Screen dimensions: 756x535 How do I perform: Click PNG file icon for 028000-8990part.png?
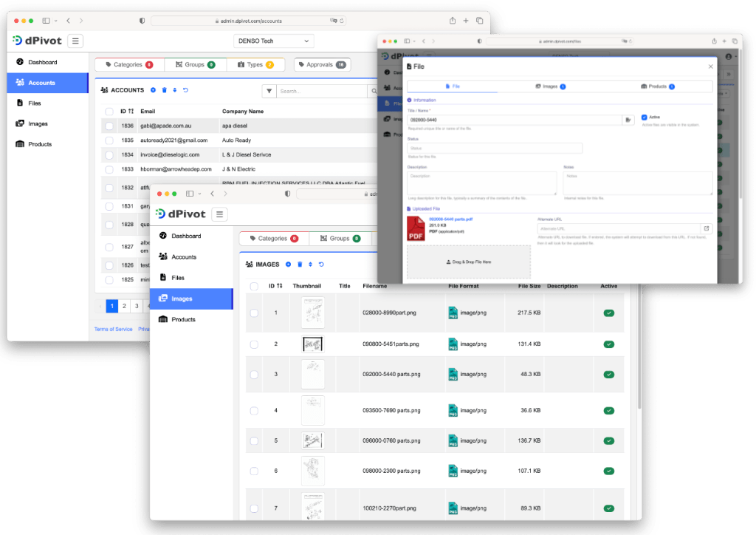pyautogui.click(x=453, y=313)
